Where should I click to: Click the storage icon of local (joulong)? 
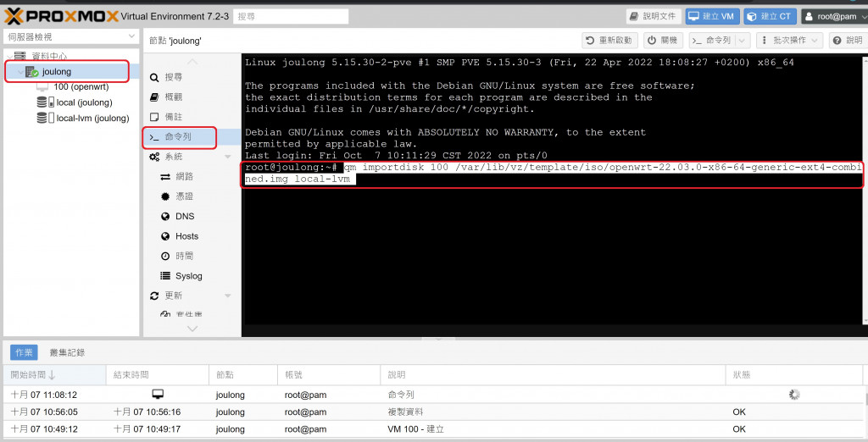pyautogui.click(x=45, y=102)
